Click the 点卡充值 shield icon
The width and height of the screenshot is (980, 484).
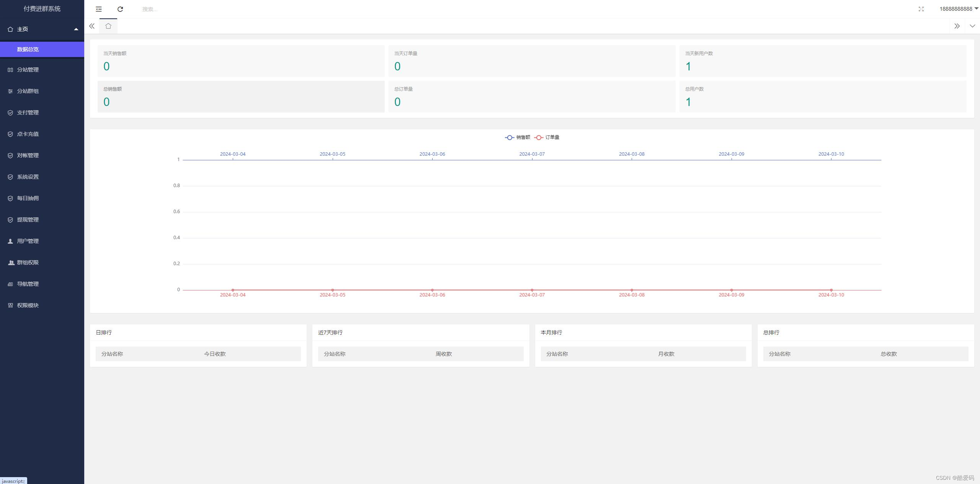10,134
